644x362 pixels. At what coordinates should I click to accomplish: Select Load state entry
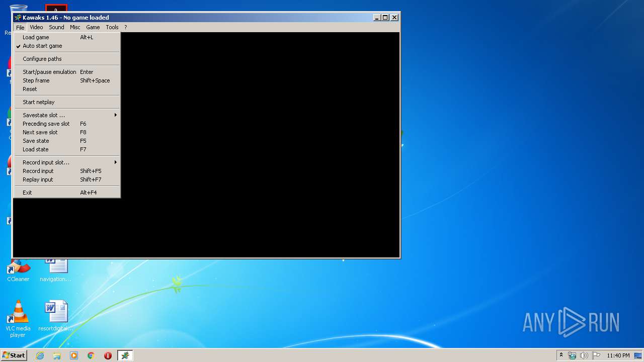[66, 149]
